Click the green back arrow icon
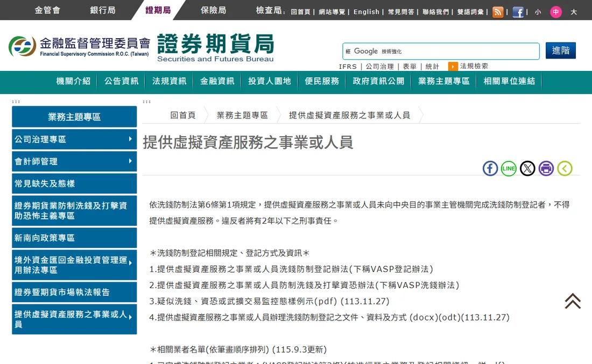Screen dimensions: 592x364 click(565, 168)
